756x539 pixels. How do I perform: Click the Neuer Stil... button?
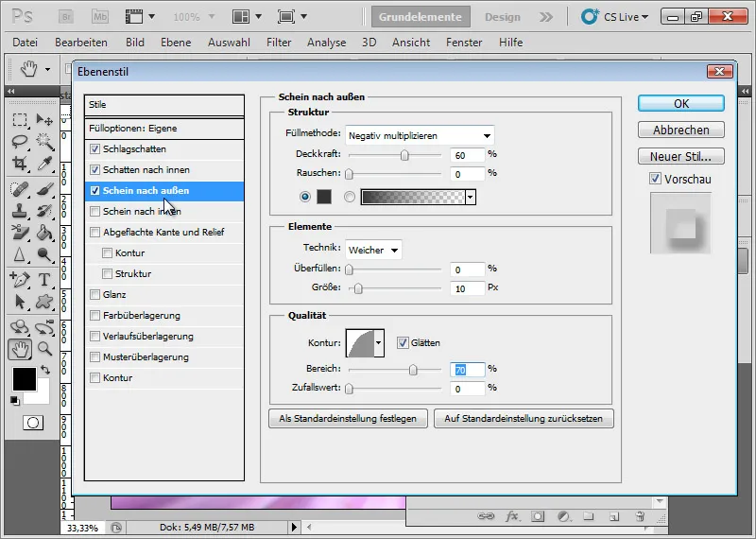[680, 156]
